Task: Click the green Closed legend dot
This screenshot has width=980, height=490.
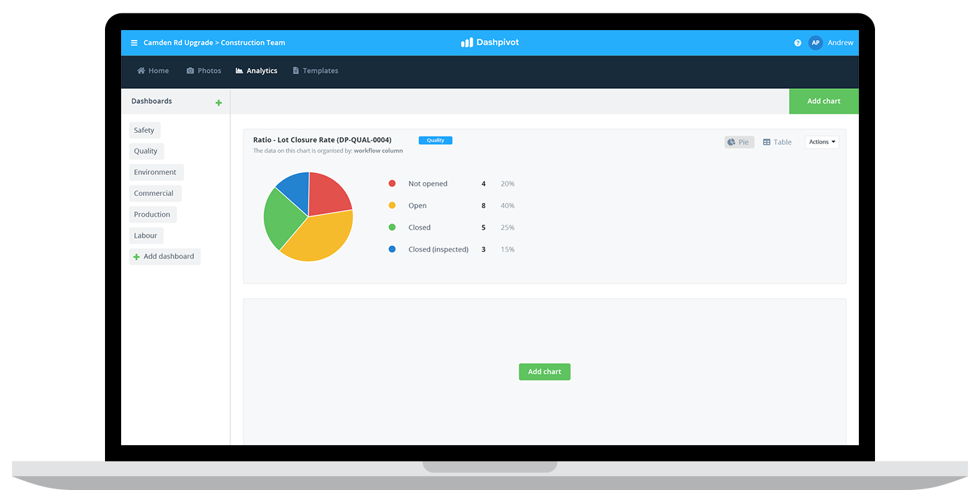Action: tap(392, 227)
